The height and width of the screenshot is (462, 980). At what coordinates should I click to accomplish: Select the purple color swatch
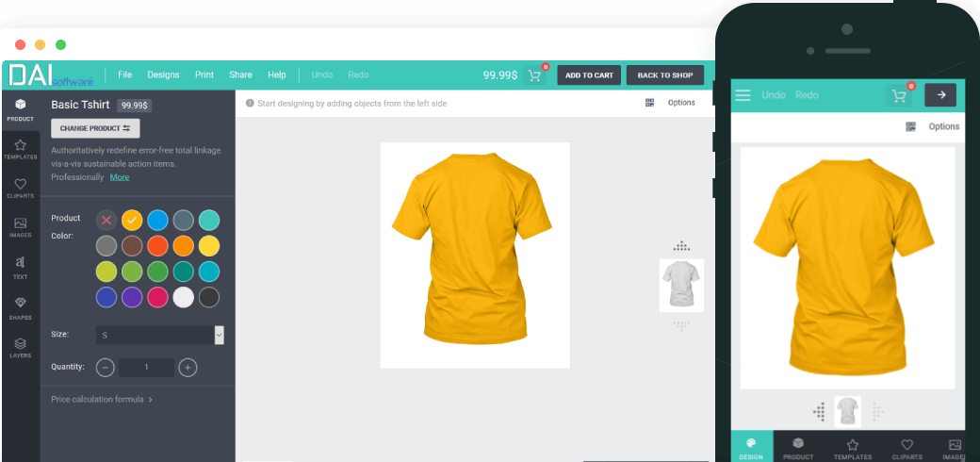tap(132, 297)
